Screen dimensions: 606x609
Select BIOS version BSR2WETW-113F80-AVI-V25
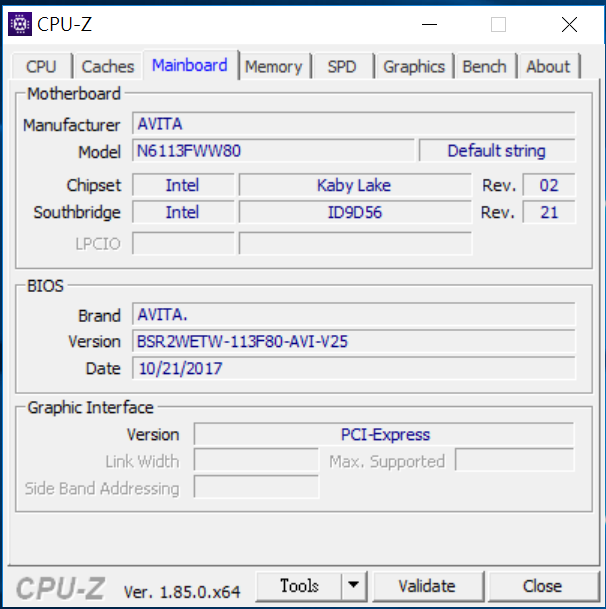coord(354,341)
